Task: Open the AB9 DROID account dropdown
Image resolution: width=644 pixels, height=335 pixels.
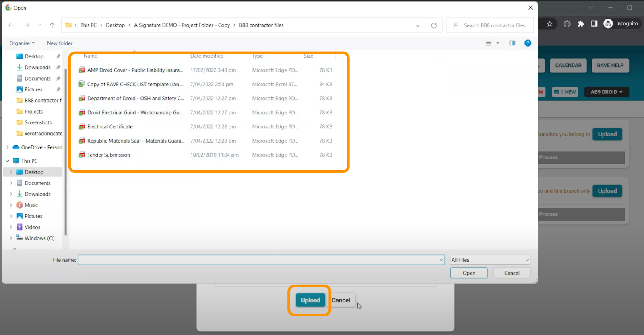Action: coord(607,92)
